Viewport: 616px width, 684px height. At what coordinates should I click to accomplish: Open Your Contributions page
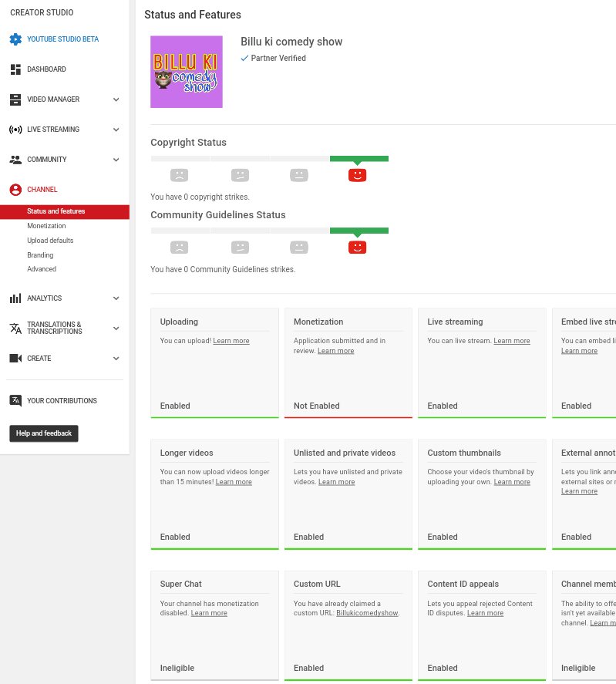pos(62,400)
